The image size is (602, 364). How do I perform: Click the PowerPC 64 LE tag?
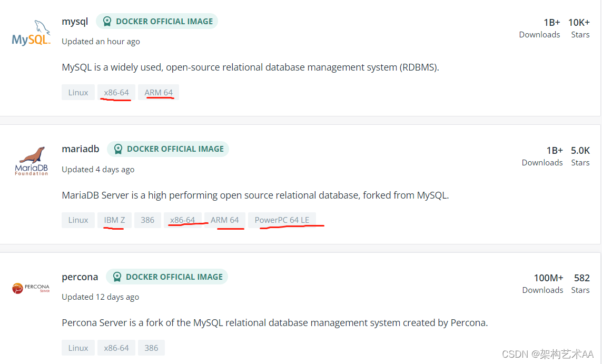(282, 220)
